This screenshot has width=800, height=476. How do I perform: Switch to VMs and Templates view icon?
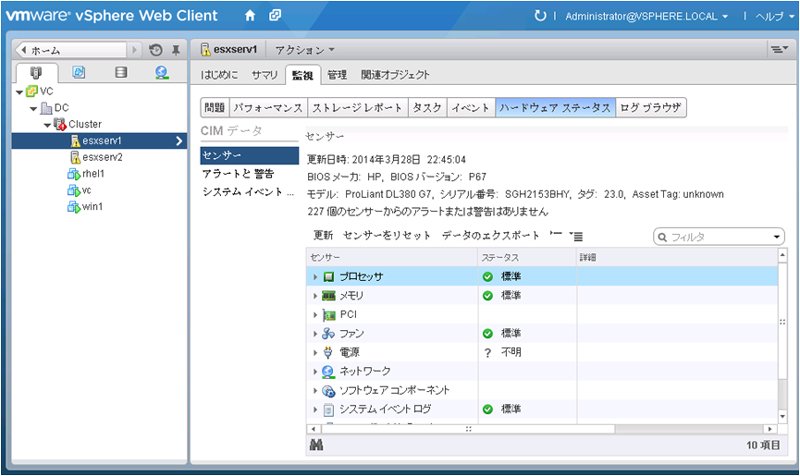coord(79,72)
